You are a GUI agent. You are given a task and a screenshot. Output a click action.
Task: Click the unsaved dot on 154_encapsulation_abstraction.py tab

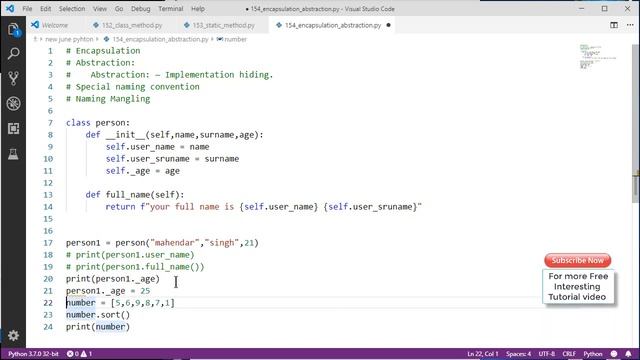click(388, 25)
